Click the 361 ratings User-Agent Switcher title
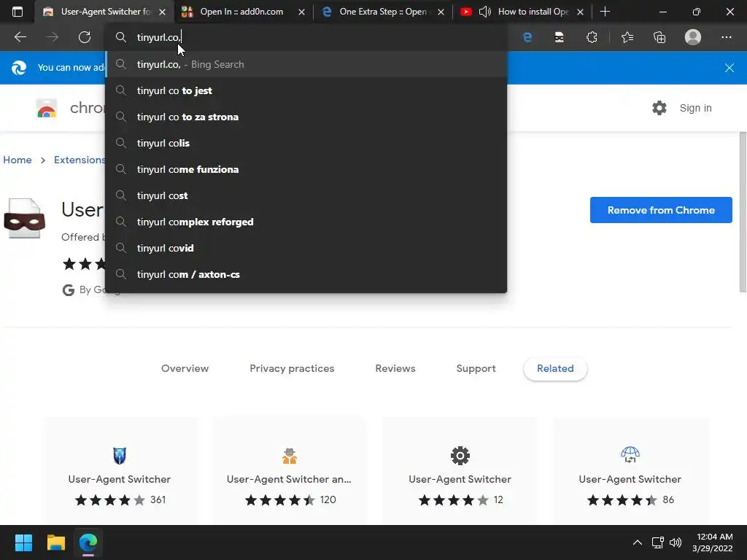This screenshot has height=560, width=747. [x=120, y=479]
